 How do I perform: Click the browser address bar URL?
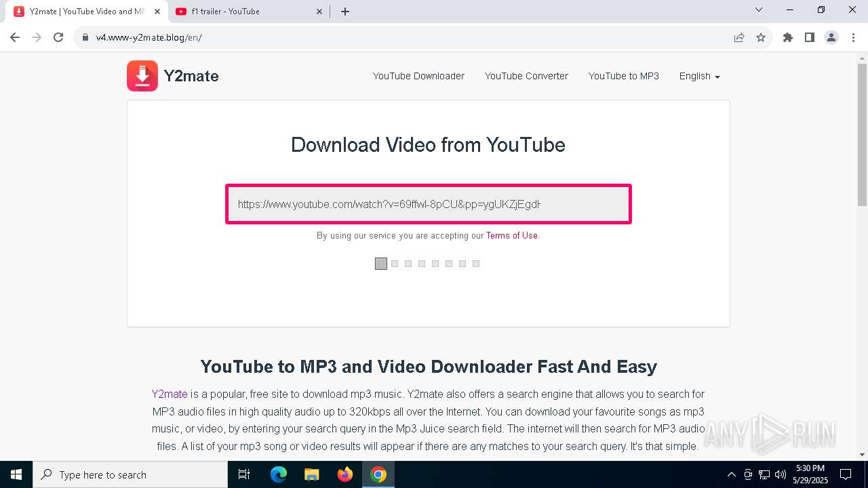[x=149, y=37]
